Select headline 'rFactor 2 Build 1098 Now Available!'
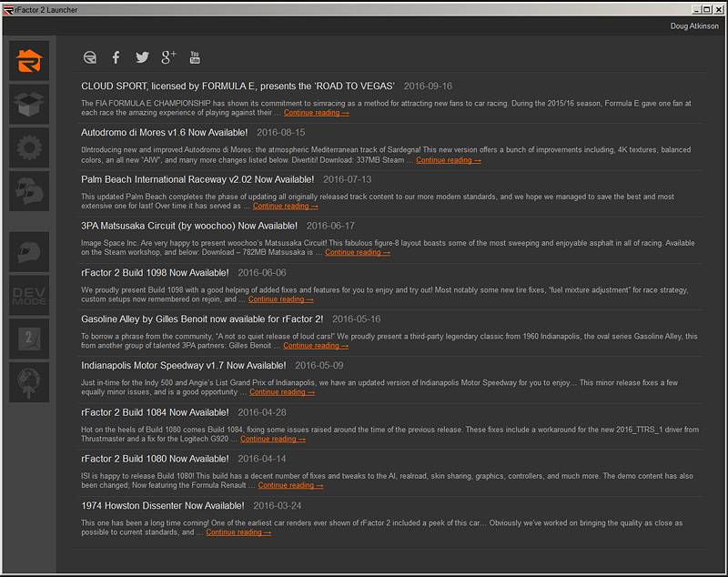Screen dimensions: 728x577 click(x=155, y=272)
